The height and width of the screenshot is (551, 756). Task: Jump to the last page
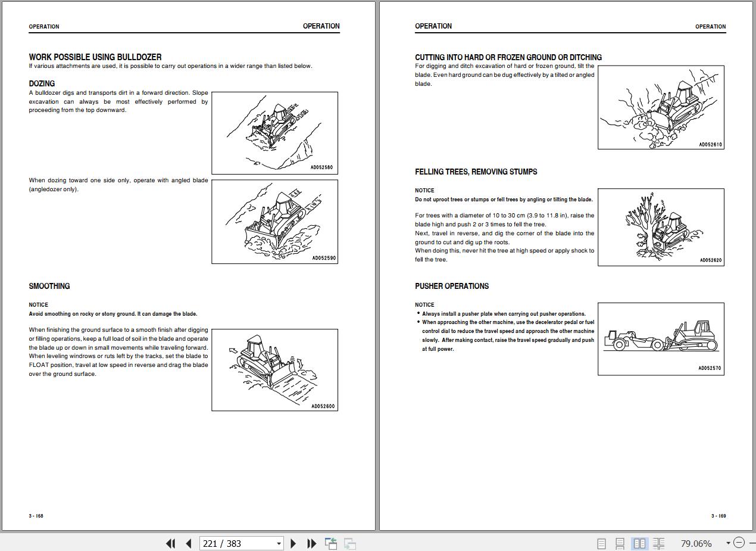point(311,543)
